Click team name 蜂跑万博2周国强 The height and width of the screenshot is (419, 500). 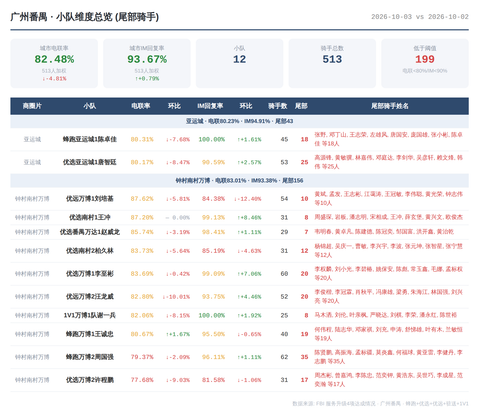89,357
